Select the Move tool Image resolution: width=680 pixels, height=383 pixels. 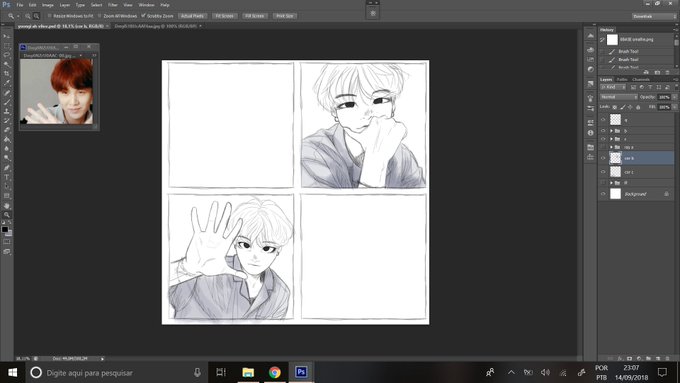(7, 36)
